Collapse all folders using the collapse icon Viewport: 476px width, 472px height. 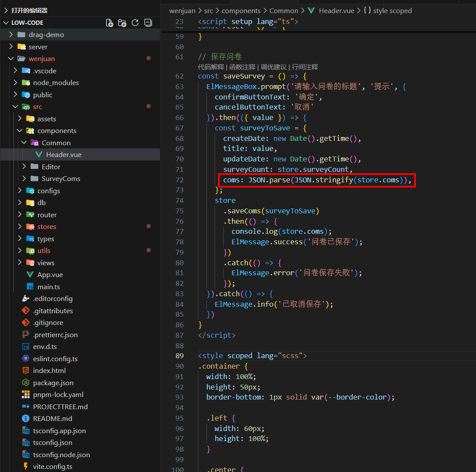pos(148,23)
